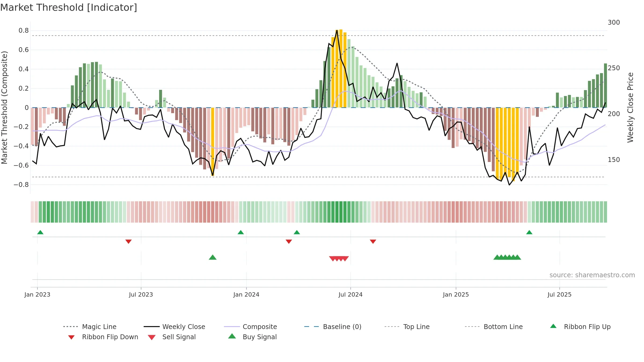Click the Jul 2025 x-axis label
The height and width of the screenshot is (362, 644).
[x=559, y=295]
